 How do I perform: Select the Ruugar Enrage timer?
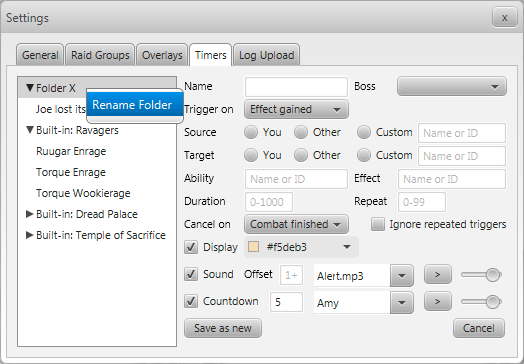(x=97, y=151)
